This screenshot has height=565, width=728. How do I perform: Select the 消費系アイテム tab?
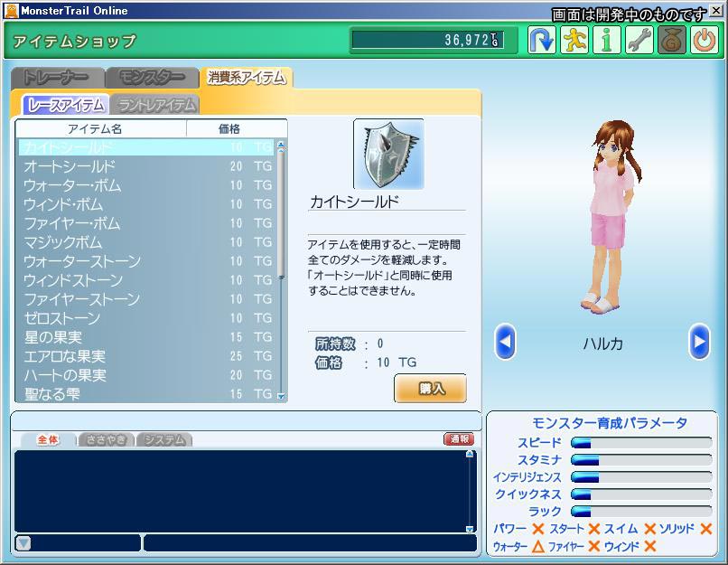tap(246, 77)
